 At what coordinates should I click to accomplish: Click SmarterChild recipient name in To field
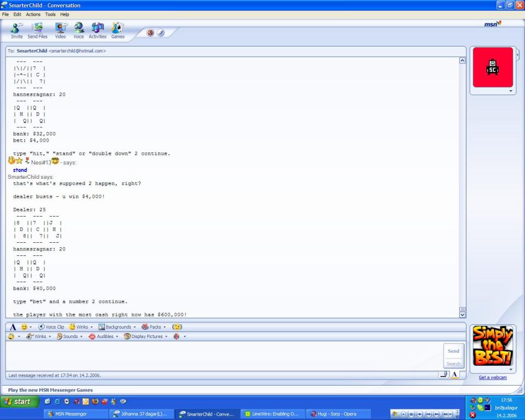32,51
